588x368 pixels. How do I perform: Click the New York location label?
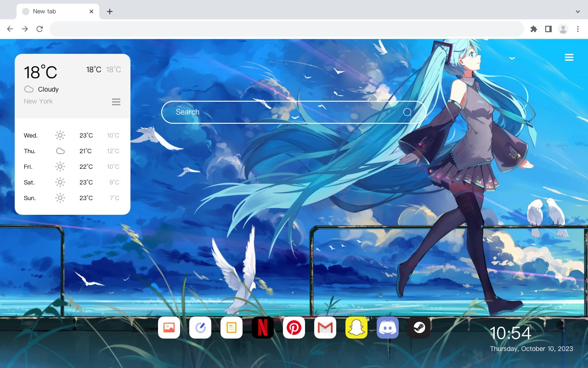(38, 101)
